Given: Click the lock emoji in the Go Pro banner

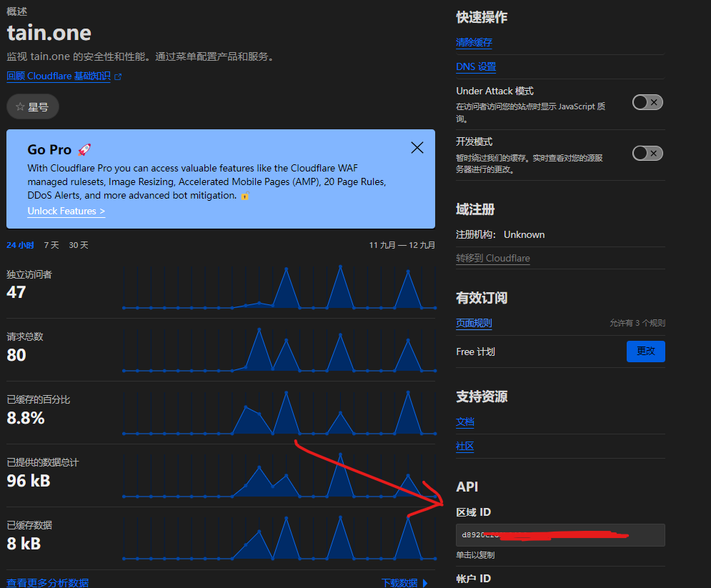Looking at the screenshot, I should [245, 196].
